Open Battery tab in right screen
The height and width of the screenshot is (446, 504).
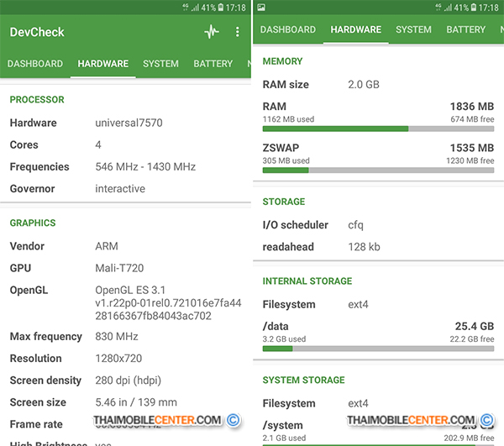(465, 29)
